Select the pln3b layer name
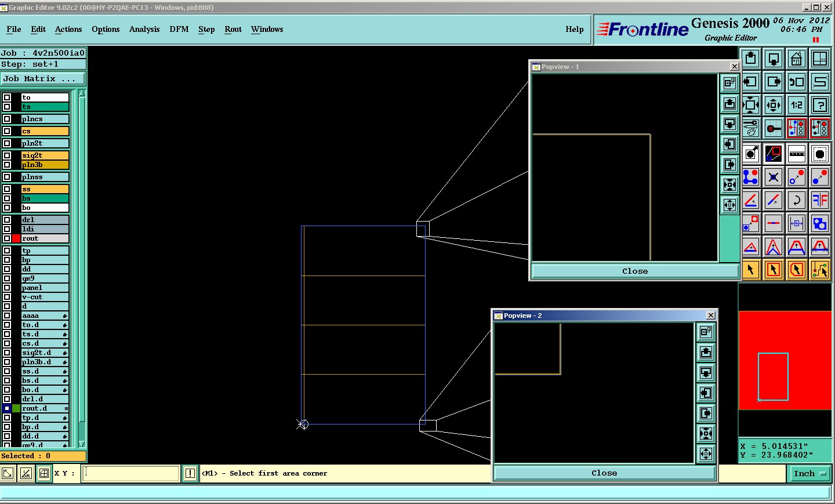835x504 pixels. [45, 165]
